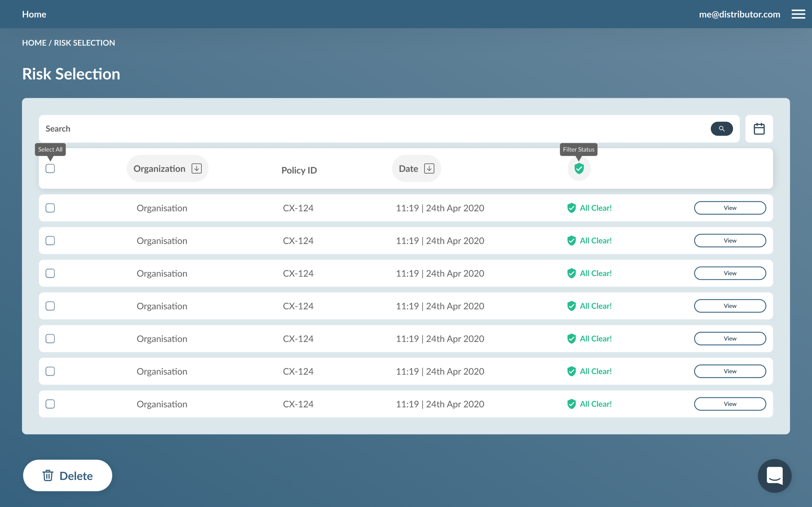Screen dimensions: 812x507
Task: Open the chat support bubble icon
Action: (x=775, y=475)
